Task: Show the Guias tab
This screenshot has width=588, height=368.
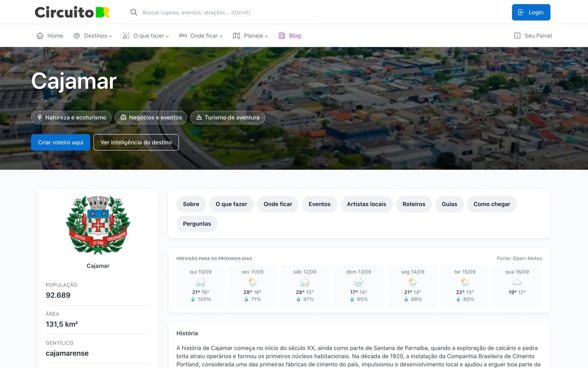Action: (x=449, y=204)
